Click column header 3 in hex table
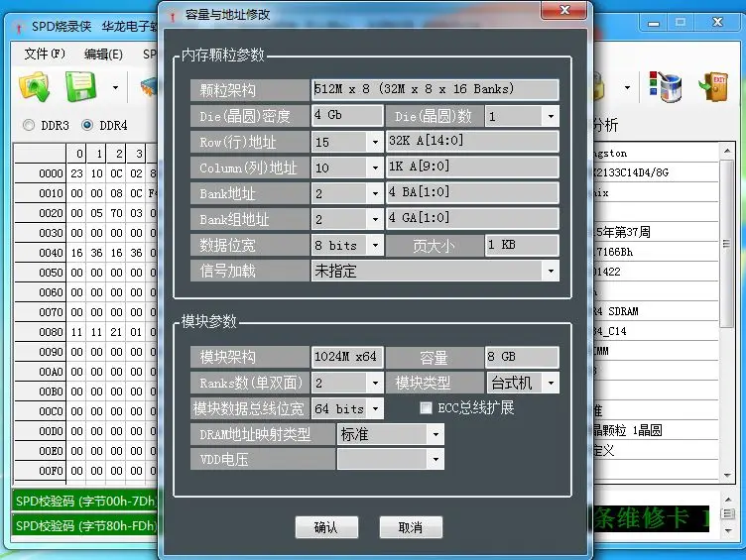 (137, 154)
